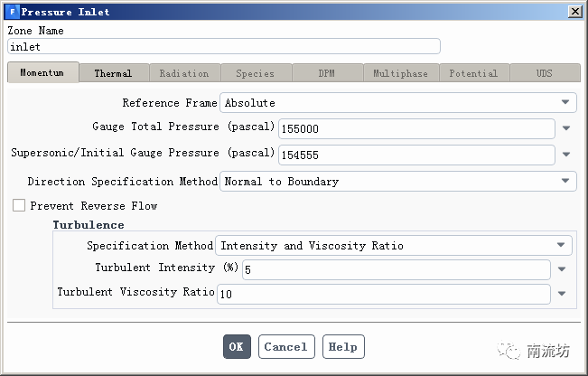Open Supersonic/Initial Gauge Pressure options arrow

coord(566,155)
